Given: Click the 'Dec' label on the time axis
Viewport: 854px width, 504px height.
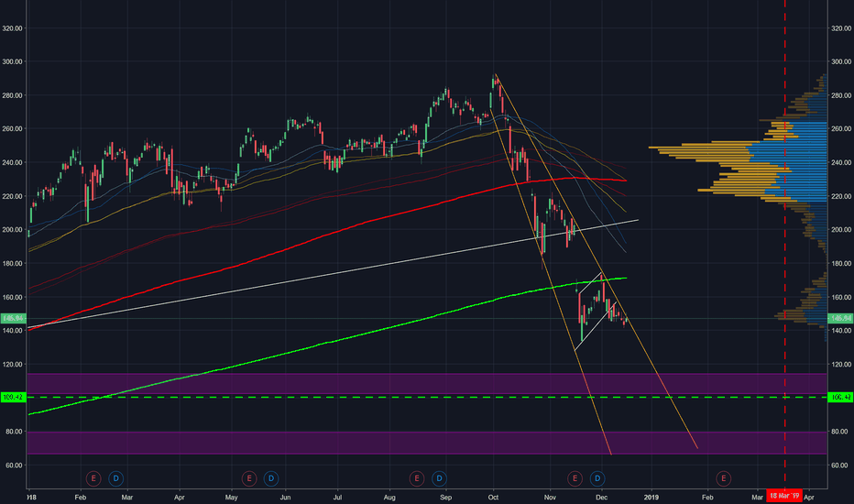Looking at the screenshot, I should coord(601,498).
